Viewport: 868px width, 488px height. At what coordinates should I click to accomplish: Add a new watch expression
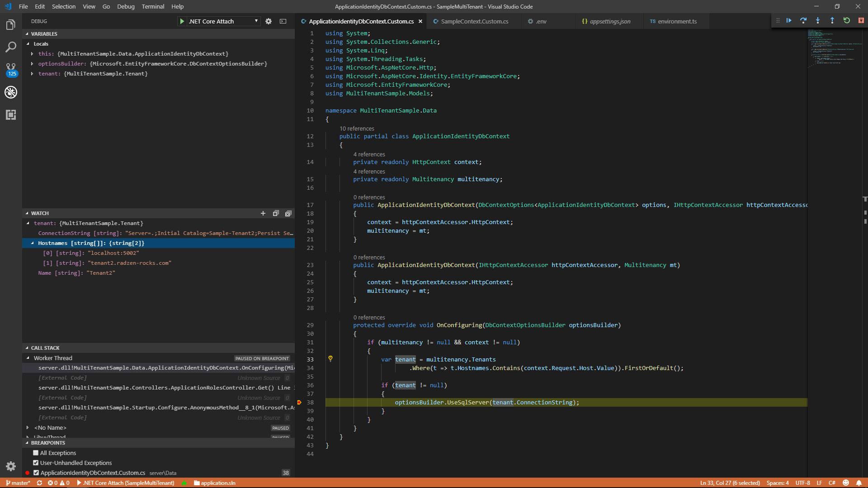[263, 213]
